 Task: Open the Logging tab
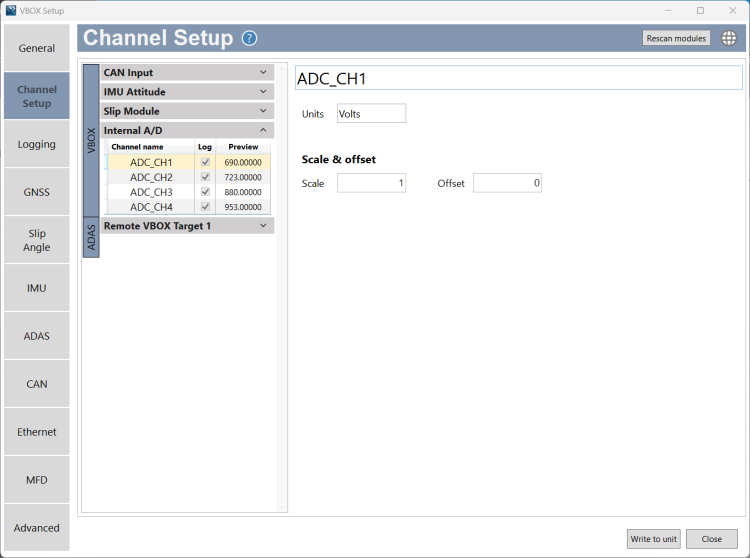(37, 144)
